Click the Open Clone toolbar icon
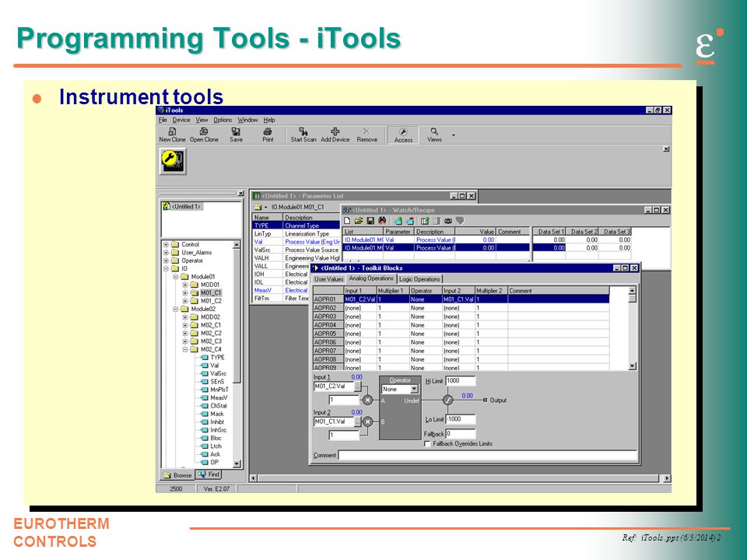This screenshot has height=560, width=747. coord(204,131)
